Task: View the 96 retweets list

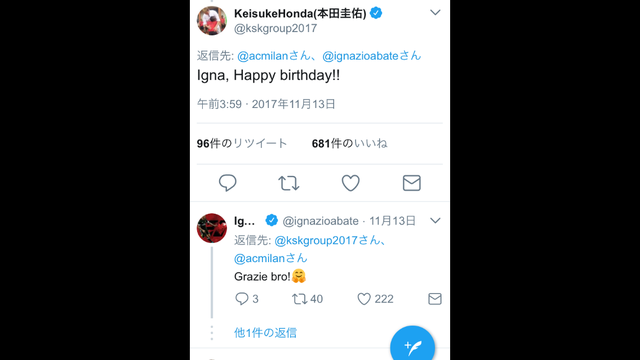Action: click(242, 143)
